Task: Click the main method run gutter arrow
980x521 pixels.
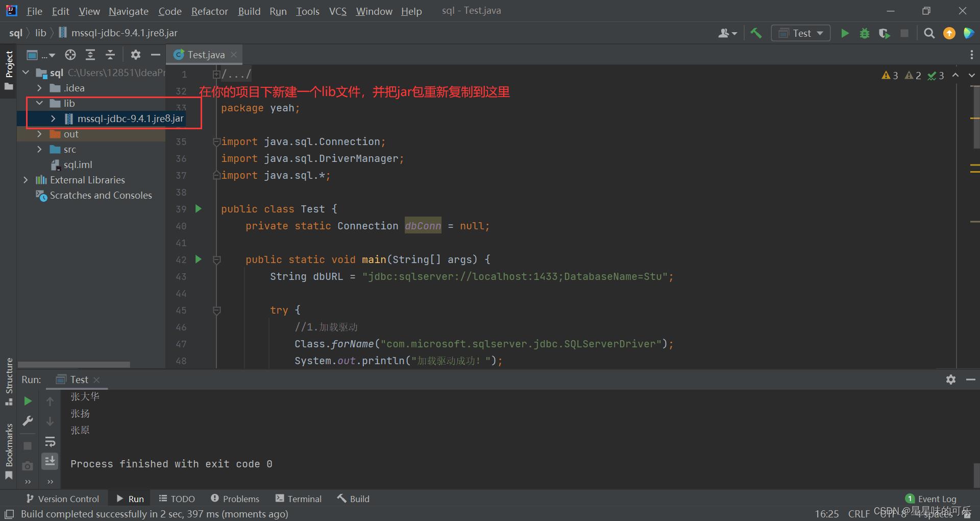Action: (x=199, y=259)
